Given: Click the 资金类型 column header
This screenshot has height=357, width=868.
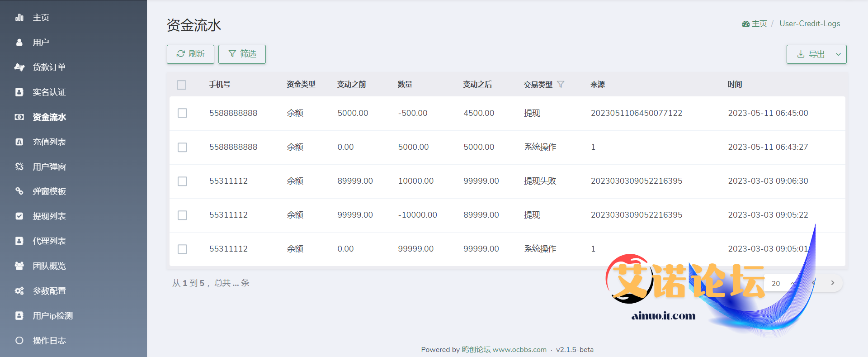Looking at the screenshot, I should 301,85.
